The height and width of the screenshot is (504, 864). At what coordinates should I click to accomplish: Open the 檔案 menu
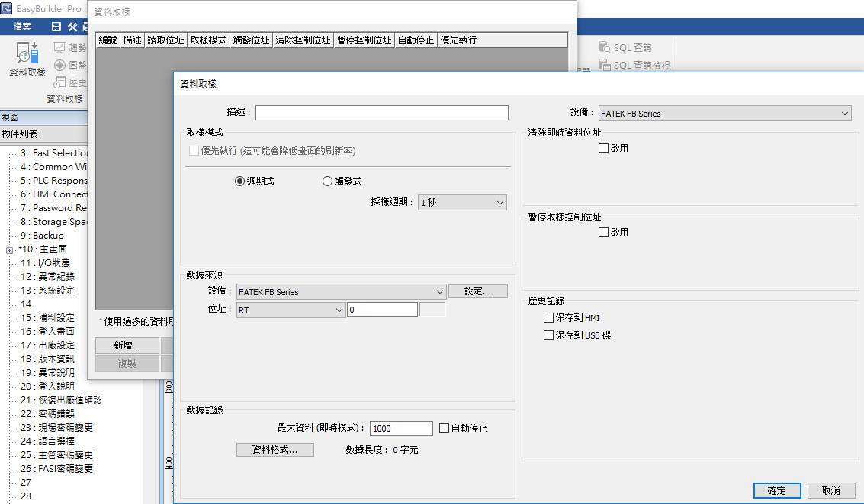(x=22, y=27)
